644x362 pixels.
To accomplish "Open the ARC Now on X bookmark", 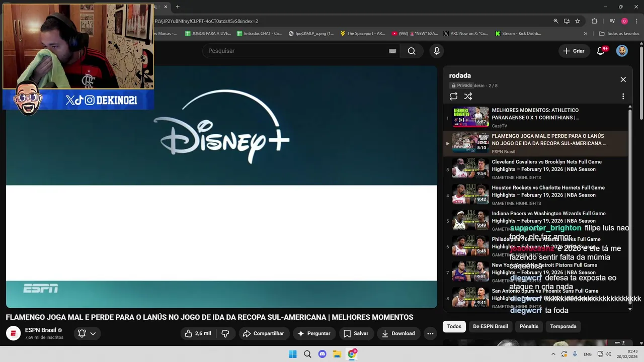I will point(466,34).
